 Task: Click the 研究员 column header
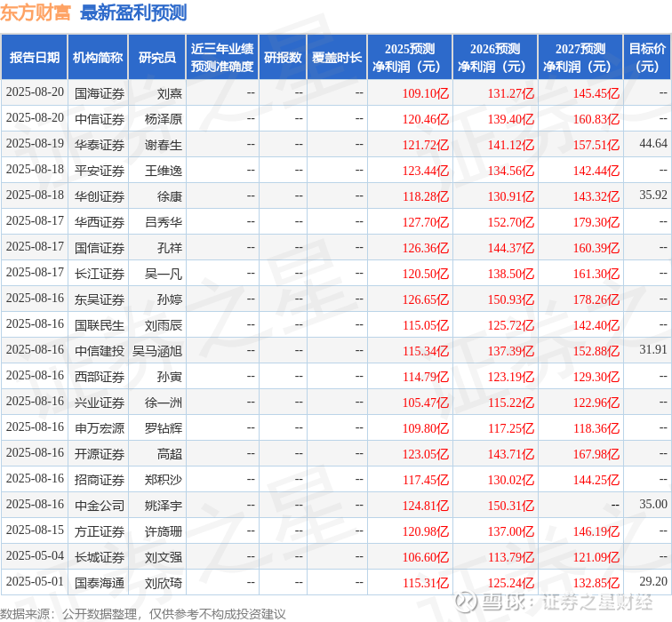(x=156, y=58)
